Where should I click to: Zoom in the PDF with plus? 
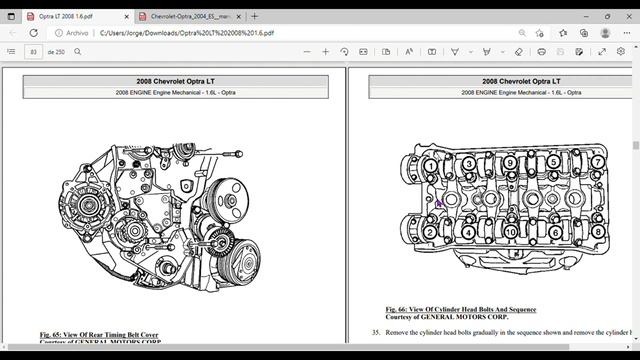tap(325, 52)
